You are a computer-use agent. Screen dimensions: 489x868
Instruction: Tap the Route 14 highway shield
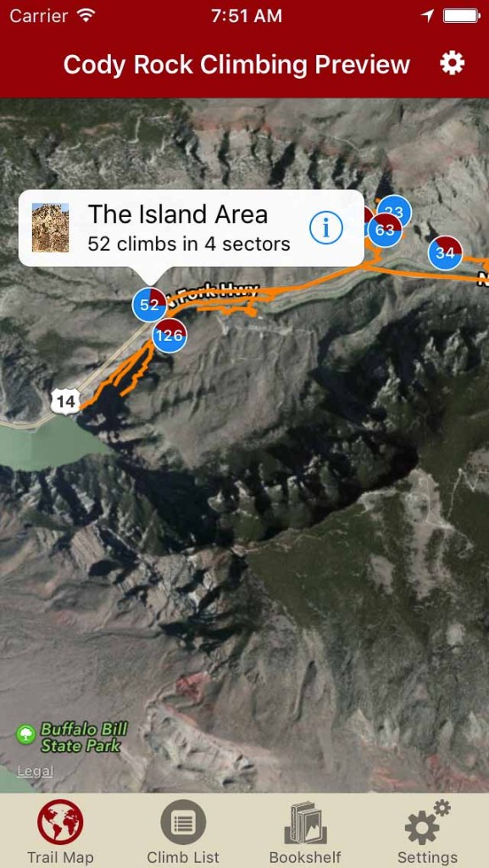[66, 401]
